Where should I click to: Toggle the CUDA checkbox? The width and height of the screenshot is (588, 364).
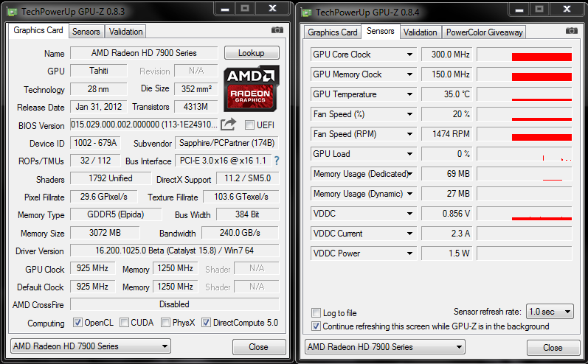tap(124, 323)
